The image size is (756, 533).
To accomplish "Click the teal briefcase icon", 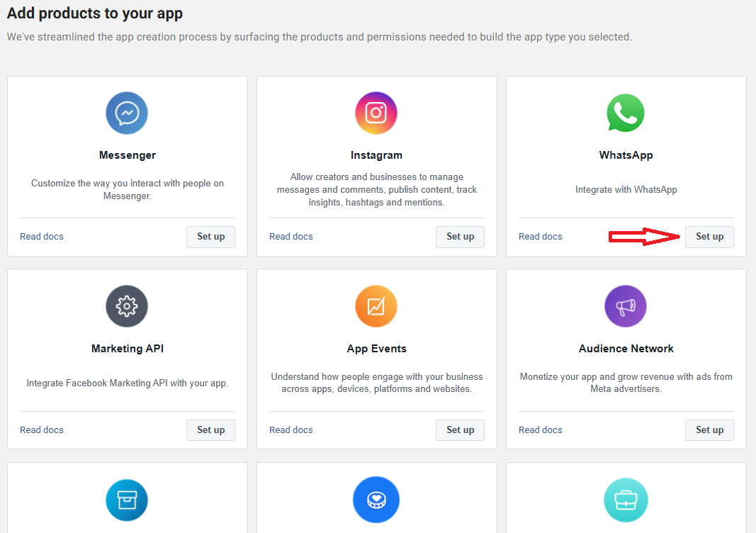I will [626, 500].
